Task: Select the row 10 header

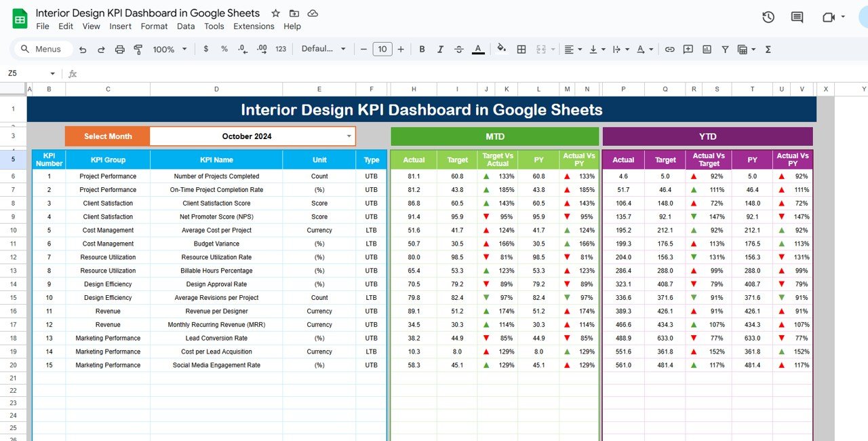Action: pos(13,230)
